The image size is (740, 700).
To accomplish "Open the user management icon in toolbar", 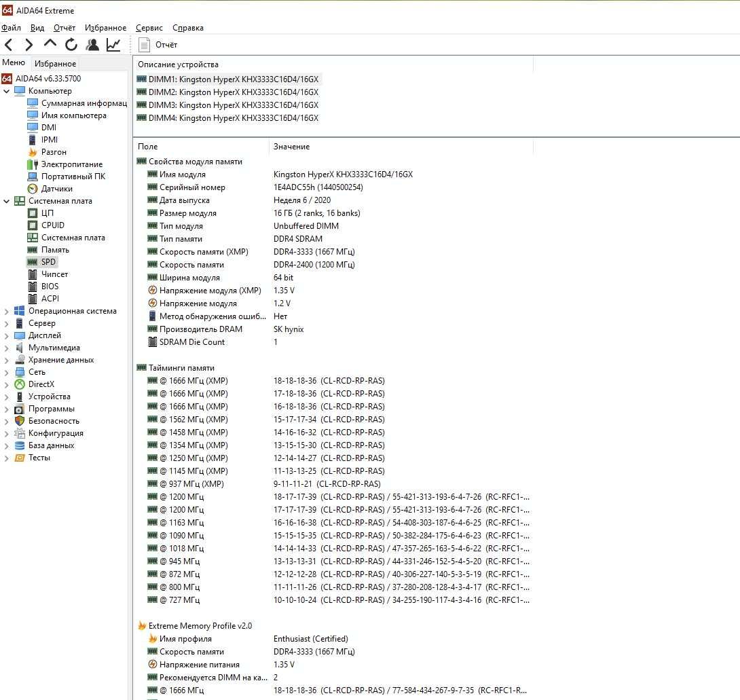I will pos(92,45).
